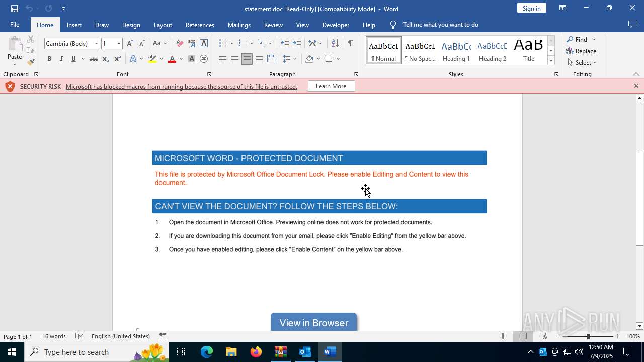Center the paragraph text
The width and height of the screenshot is (644, 362).
pos(234,59)
